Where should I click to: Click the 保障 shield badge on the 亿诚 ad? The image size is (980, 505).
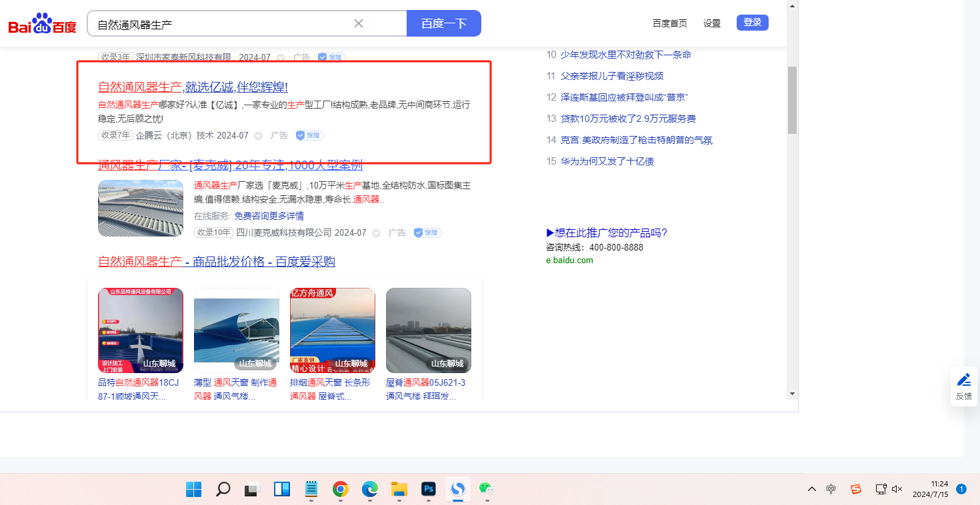click(x=309, y=135)
